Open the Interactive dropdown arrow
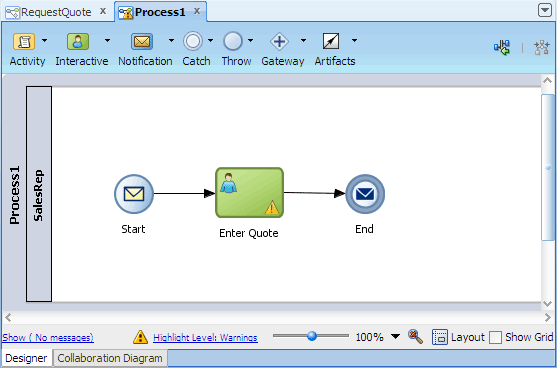 click(107, 40)
